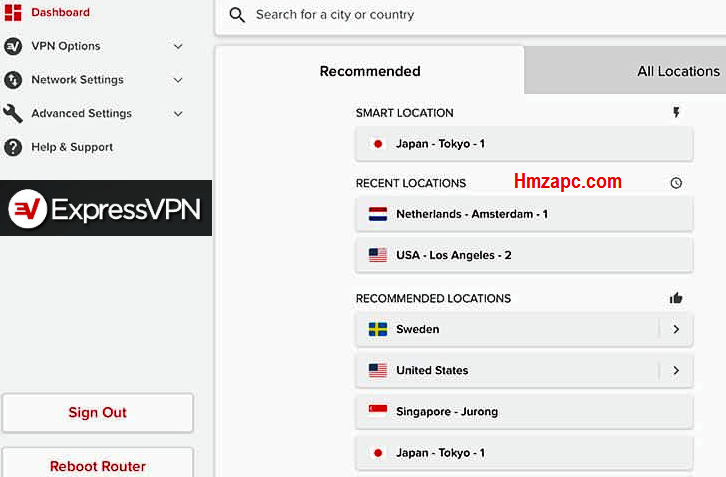This screenshot has width=726, height=477.
Task: Click the Japan flag in Smart Location
Action: point(378,144)
